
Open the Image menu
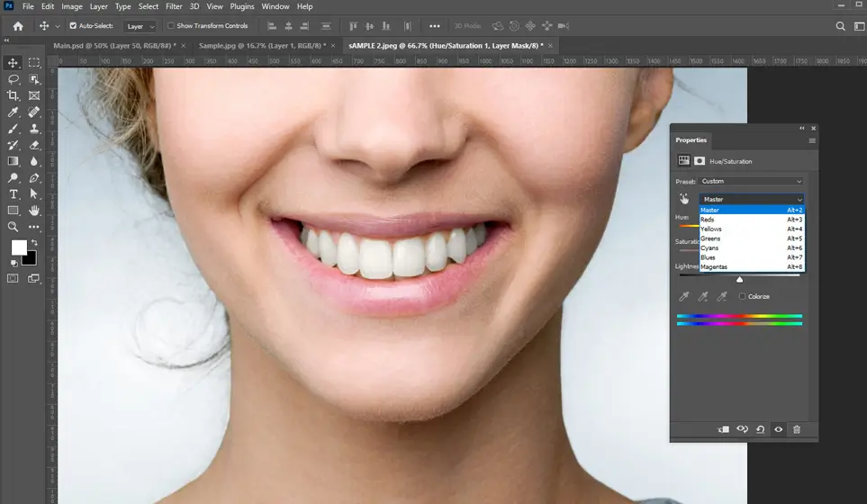[x=72, y=6]
